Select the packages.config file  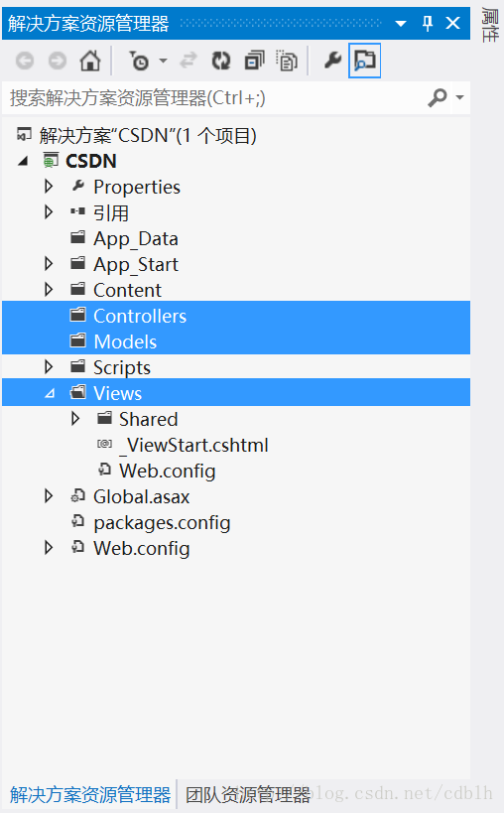(x=162, y=522)
